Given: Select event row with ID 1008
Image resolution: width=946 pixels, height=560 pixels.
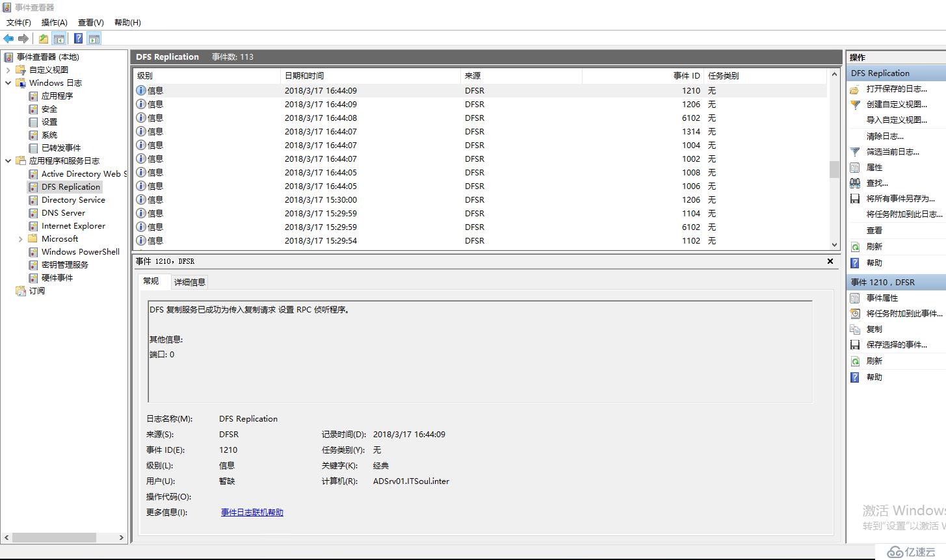Looking at the screenshot, I should pos(480,173).
